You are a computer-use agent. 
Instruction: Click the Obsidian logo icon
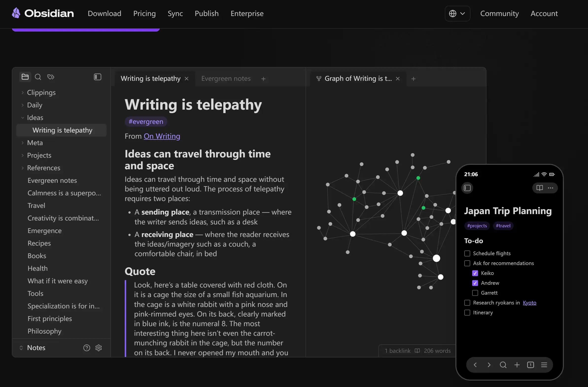(x=16, y=13)
